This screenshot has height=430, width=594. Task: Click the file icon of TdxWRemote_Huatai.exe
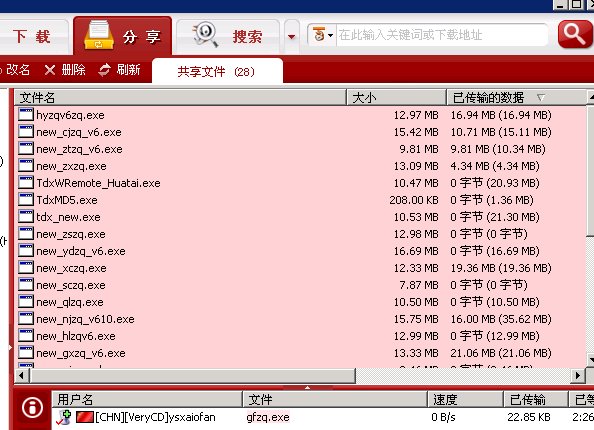26,183
